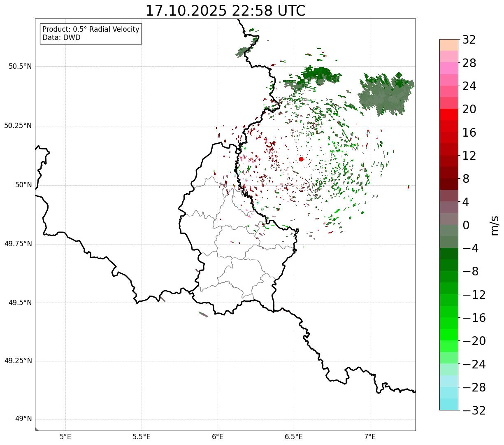Click the 50.25°N latitude label
The height and width of the screenshot is (445, 504).
pyautogui.click(x=18, y=126)
